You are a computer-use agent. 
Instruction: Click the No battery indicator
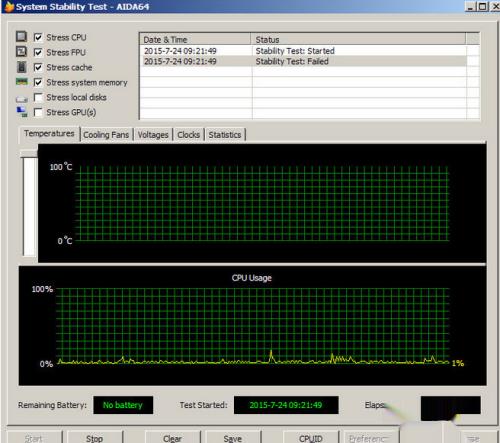pyautogui.click(x=123, y=405)
